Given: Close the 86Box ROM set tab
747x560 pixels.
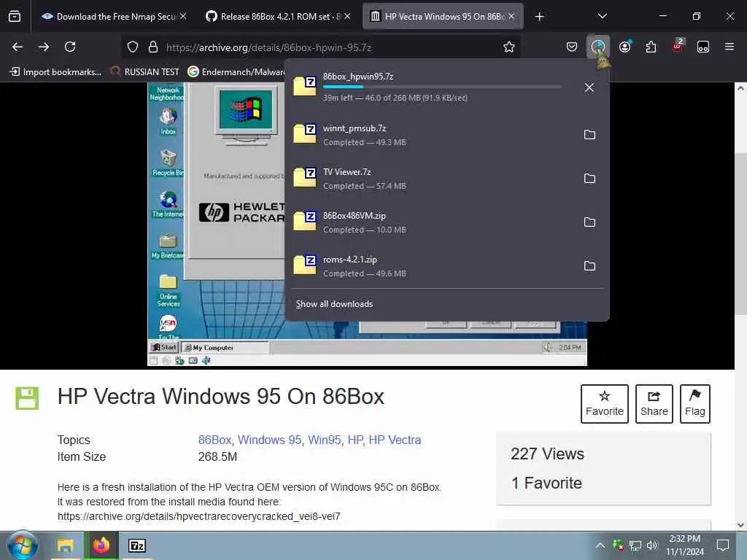Looking at the screenshot, I should [347, 17].
